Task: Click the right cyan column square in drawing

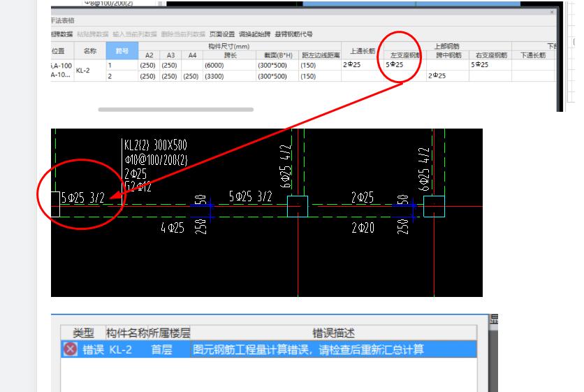Action: click(434, 206)
